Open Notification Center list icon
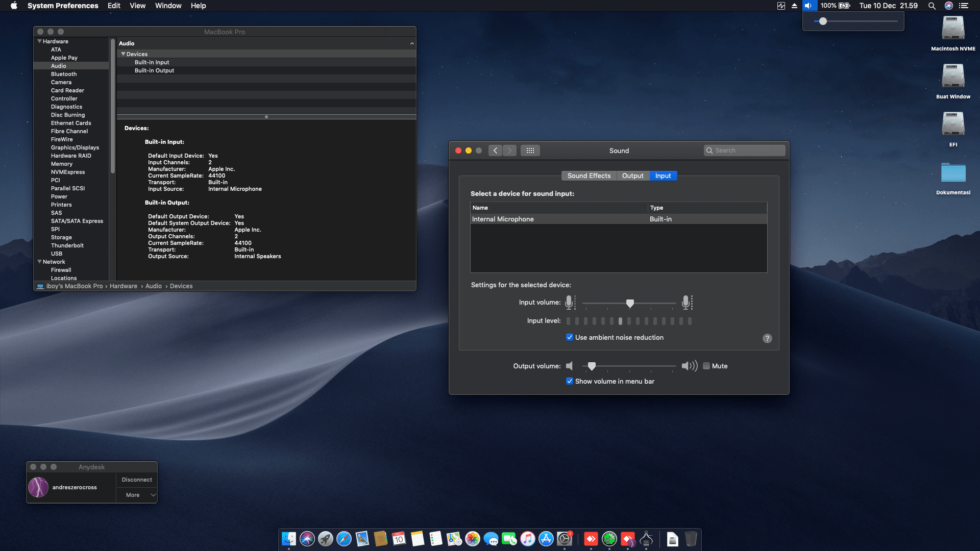Screen dimensions: 980x551 pyautogui.click(x=964, y=6)
